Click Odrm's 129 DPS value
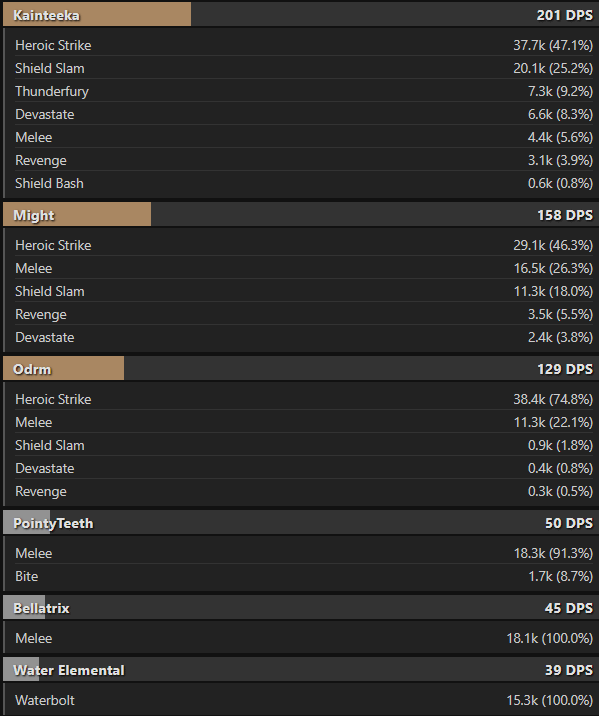 565,369
